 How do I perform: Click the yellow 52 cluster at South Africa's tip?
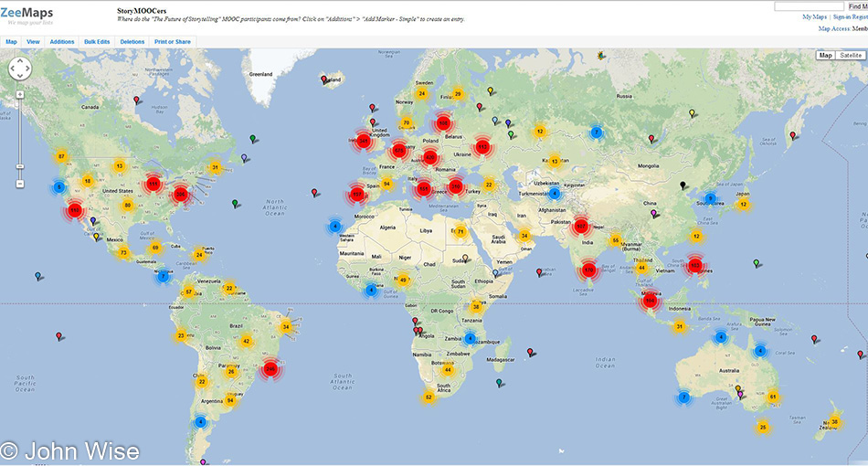[x=429, y=397]
